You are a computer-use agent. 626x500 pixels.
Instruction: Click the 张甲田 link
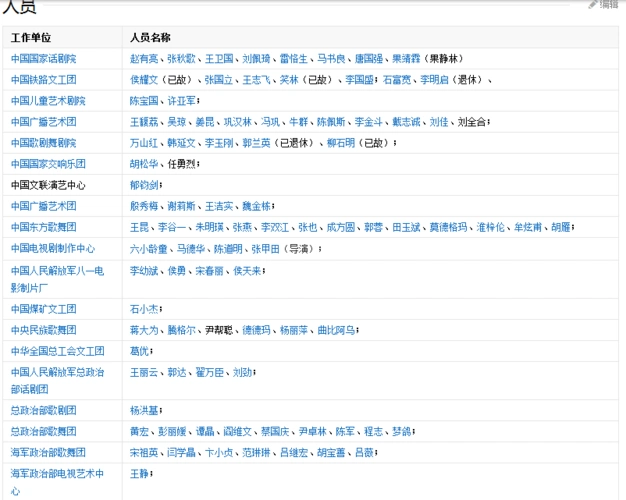tap(265, 249)
